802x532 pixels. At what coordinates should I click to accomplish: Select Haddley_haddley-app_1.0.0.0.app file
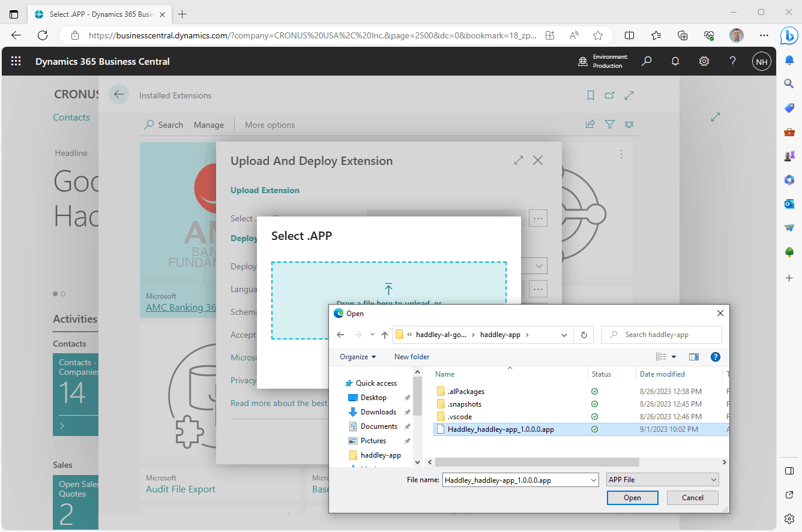point(500,429)
